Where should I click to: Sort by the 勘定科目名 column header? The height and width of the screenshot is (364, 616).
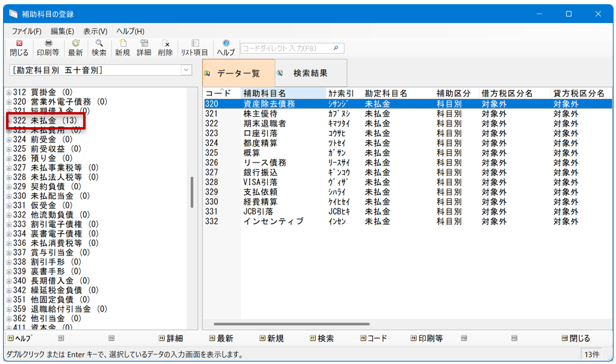(398, 93)
